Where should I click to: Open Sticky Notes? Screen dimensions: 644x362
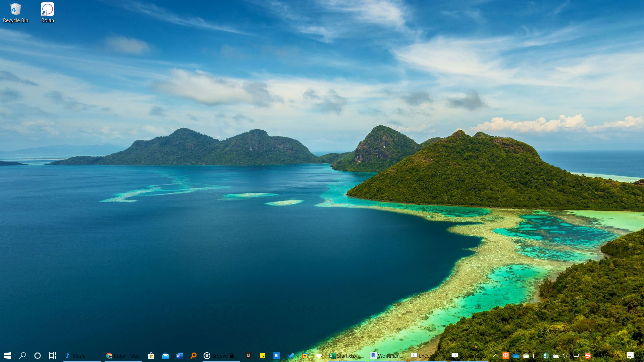(263, 356)
